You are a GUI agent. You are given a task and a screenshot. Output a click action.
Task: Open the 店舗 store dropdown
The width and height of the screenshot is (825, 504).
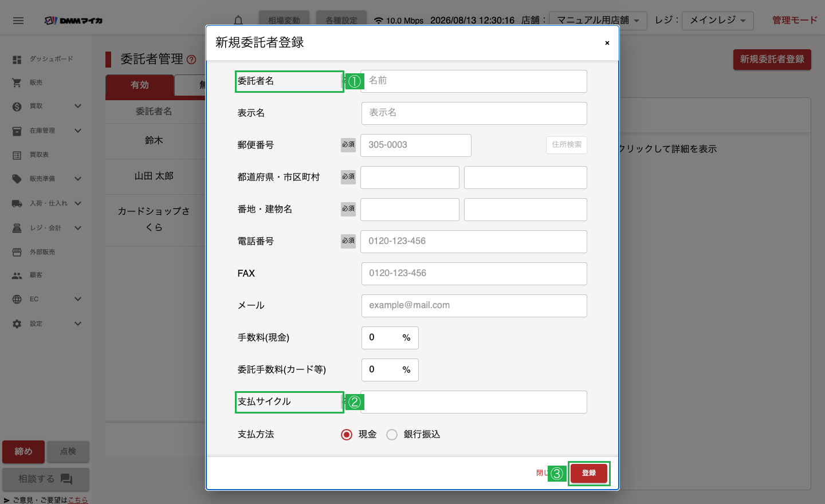coord(598,21)
